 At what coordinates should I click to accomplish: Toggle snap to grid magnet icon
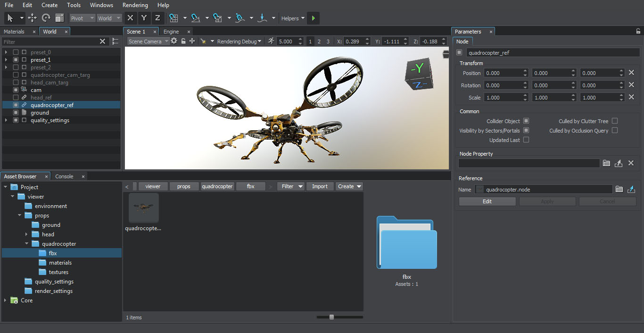tap(173, 18)
